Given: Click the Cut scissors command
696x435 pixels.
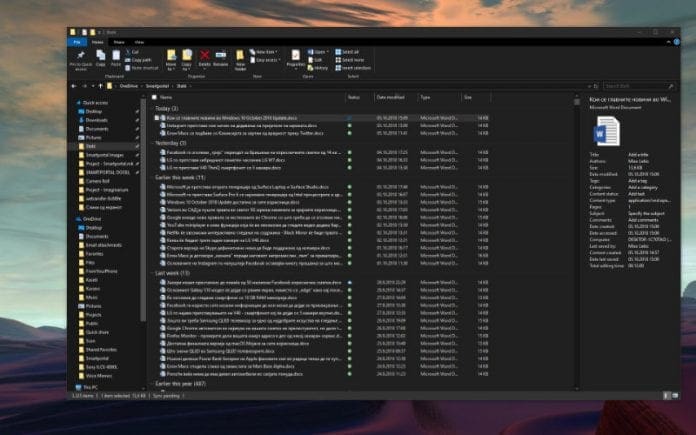Looking at the screenshot, I should point(132,52).
